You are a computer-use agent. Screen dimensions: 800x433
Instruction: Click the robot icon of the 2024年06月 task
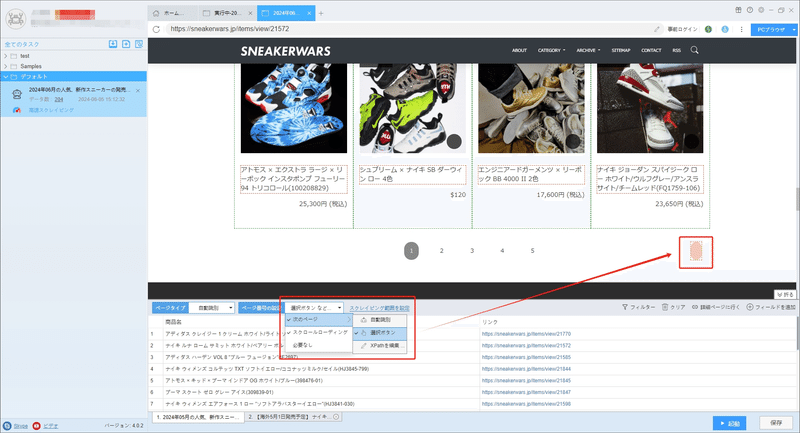[x=17, y=94]
